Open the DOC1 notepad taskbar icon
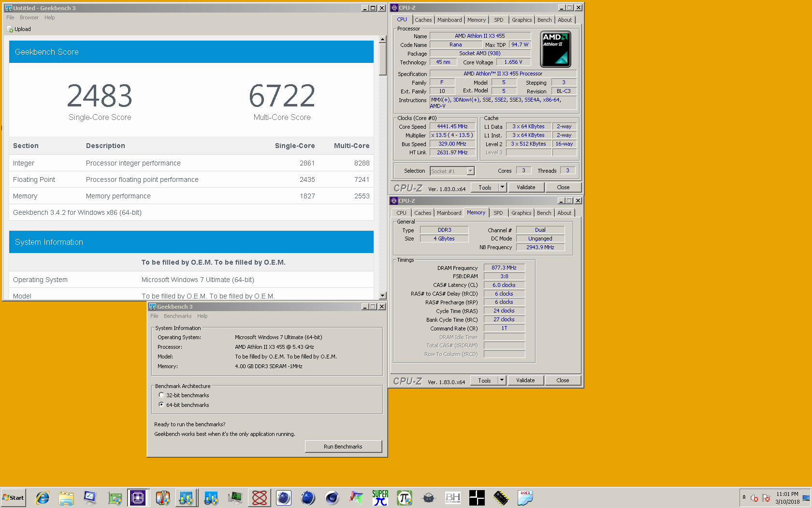The height and width of the screenshot is (508, 812). 525,497
